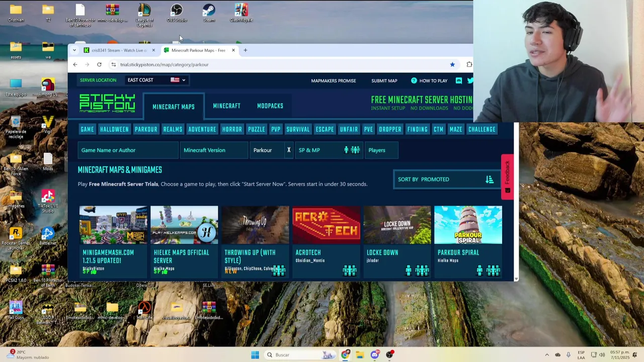Remove the Parkour filter with X

point(289,150)
